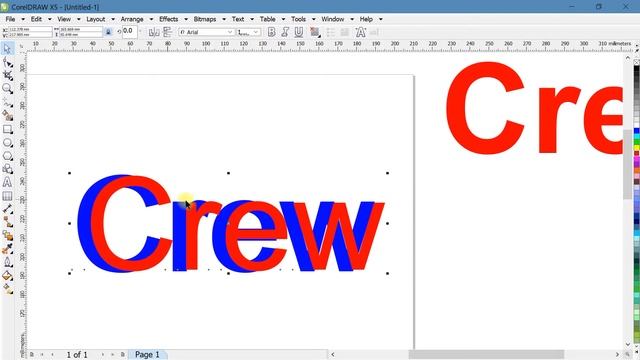Viewport: 640px width, 360px height.
Task: Toggle Underline formatting
Action: (x=299, y=32)
